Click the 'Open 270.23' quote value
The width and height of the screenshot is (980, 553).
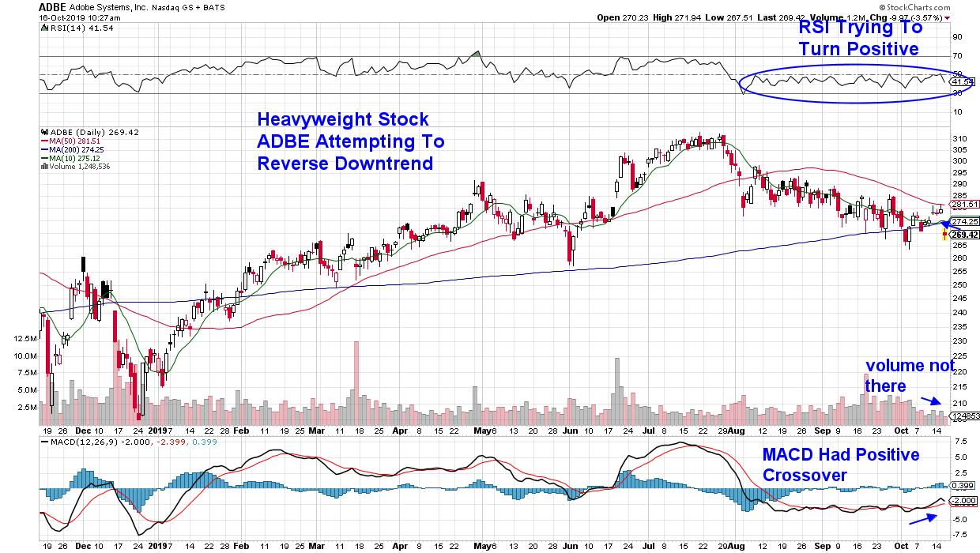tap(622, 17)
